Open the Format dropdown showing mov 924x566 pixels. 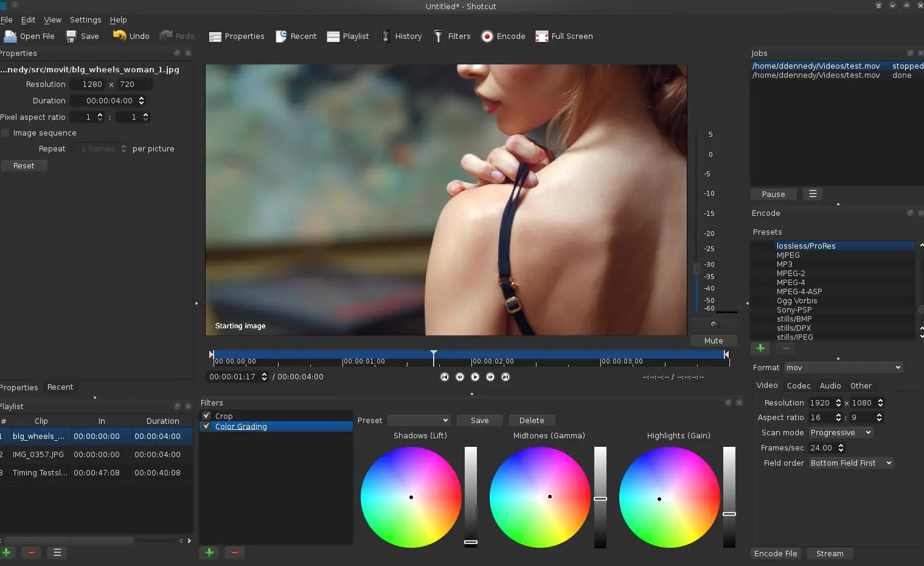click(x=843, y=367)
